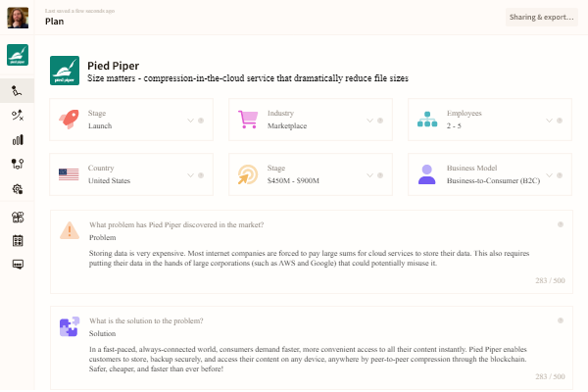Viewport: 588px width, 392px height.
Task: Open the roadmap nodes sidebar icon
Action: [x=17, y=164]
